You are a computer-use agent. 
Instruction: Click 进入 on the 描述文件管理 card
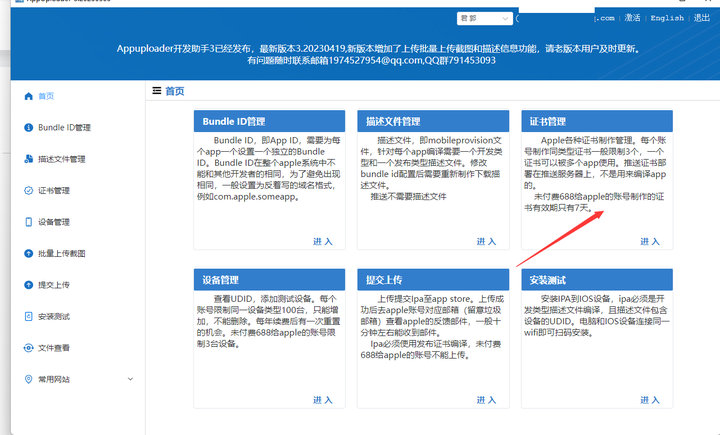(486, 241)
